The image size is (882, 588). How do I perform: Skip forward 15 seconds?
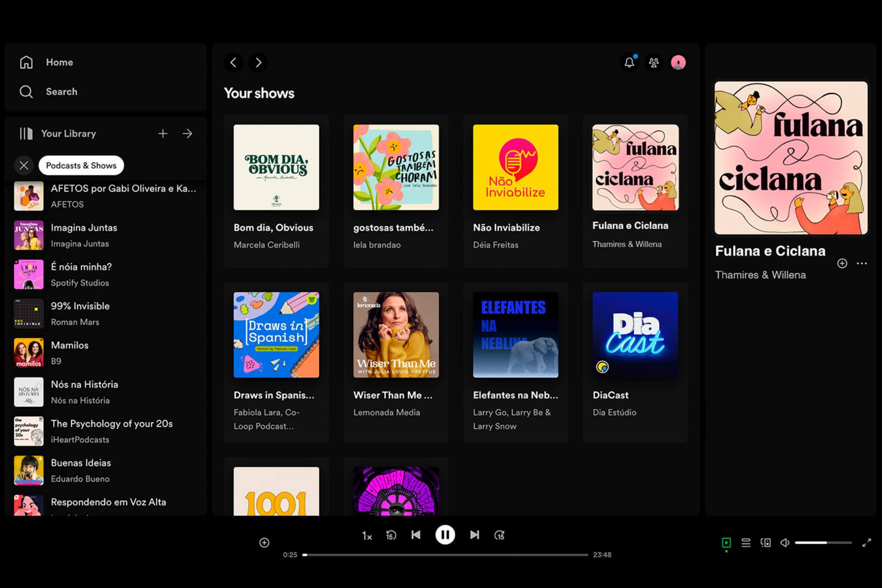(x=499, y=535)
